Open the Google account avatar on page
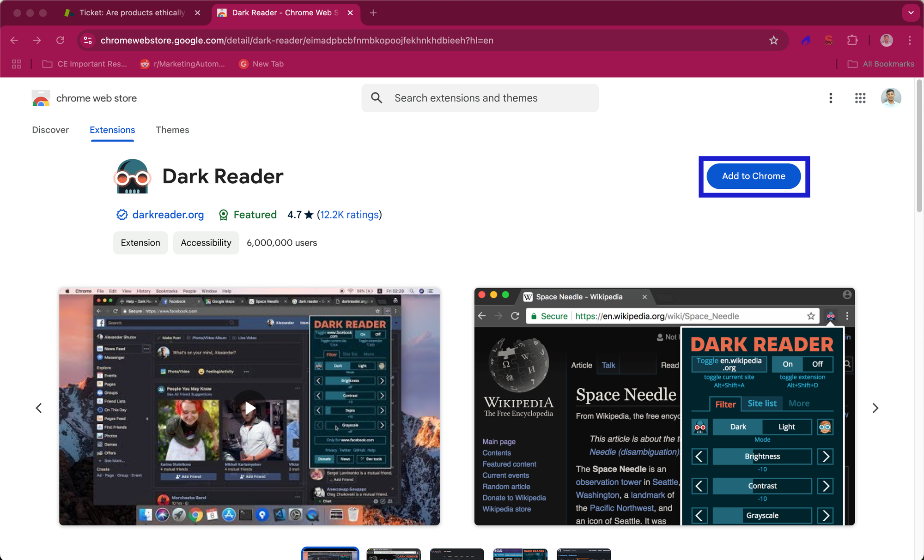The width and height of the screenshot is (924, 560). pyautogui.click(x=891, y=98)
